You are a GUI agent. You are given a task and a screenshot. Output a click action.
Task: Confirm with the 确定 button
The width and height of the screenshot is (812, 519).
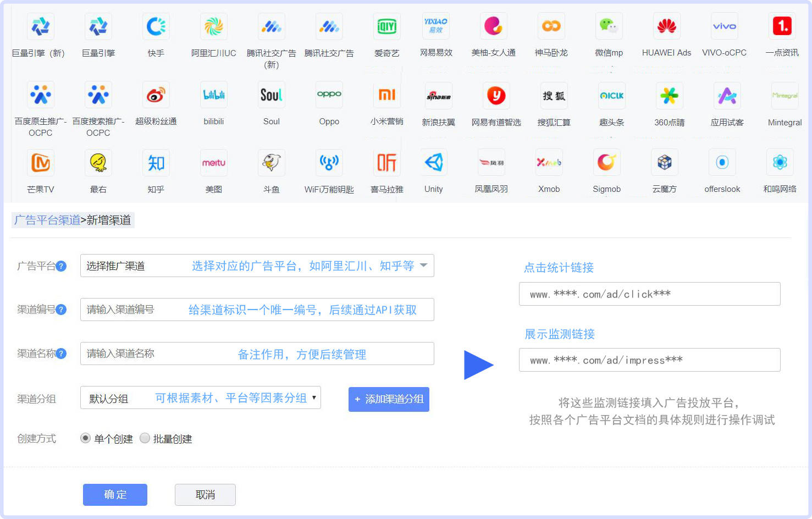point(115,495)
